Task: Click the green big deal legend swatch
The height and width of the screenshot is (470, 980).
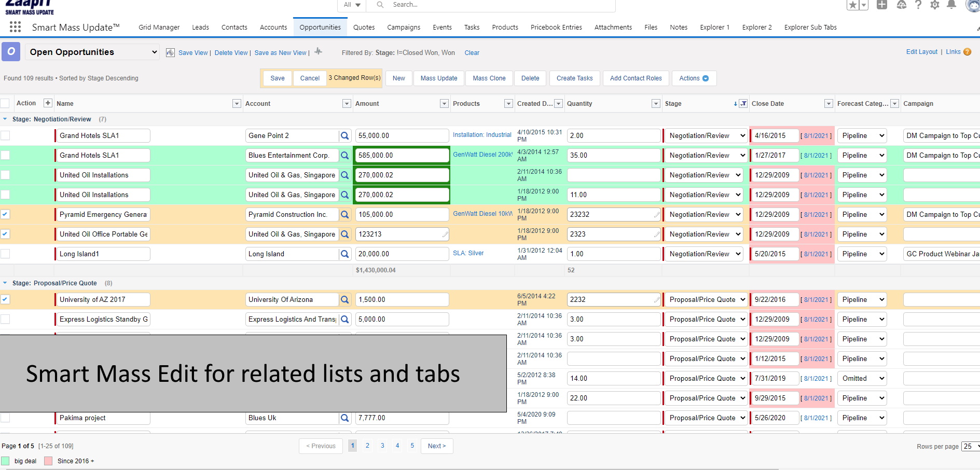Action: (6, 461)
